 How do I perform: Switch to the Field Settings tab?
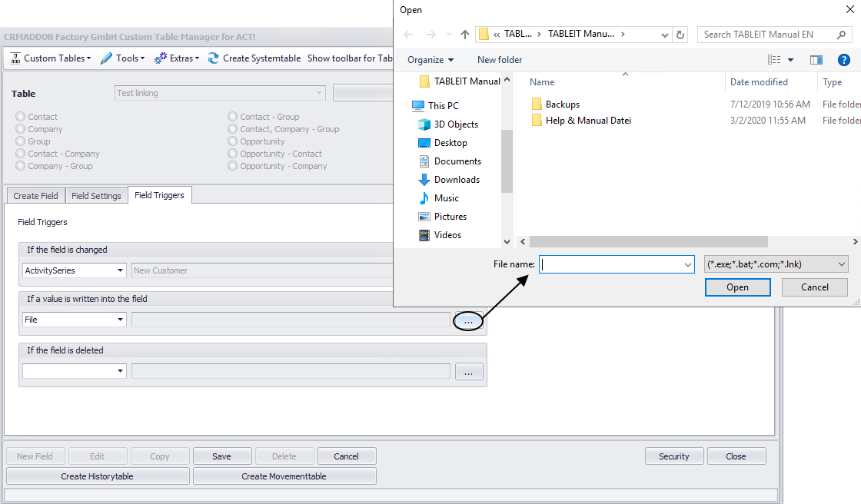point(96,195)
